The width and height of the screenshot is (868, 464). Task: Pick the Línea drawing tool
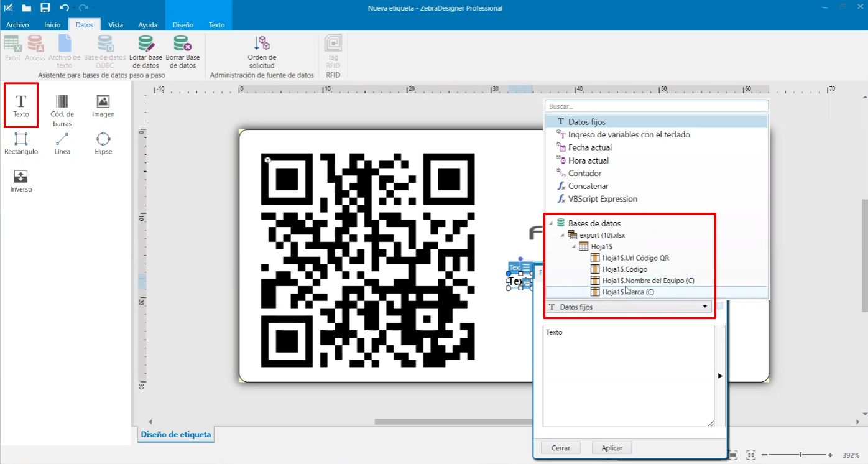pos(62,144)
